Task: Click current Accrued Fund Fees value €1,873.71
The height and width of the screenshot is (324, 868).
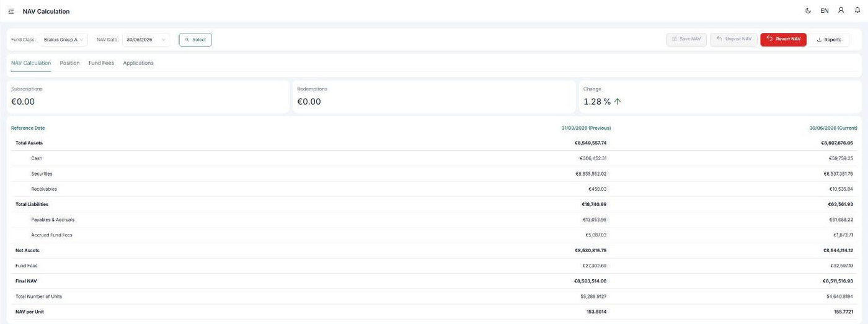Action: [843, 235]
